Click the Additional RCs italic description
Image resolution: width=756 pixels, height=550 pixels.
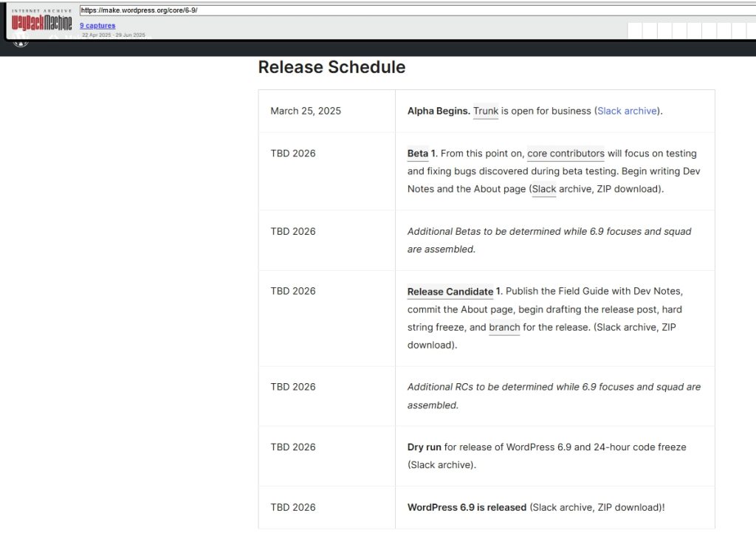(x=554, y=396)
